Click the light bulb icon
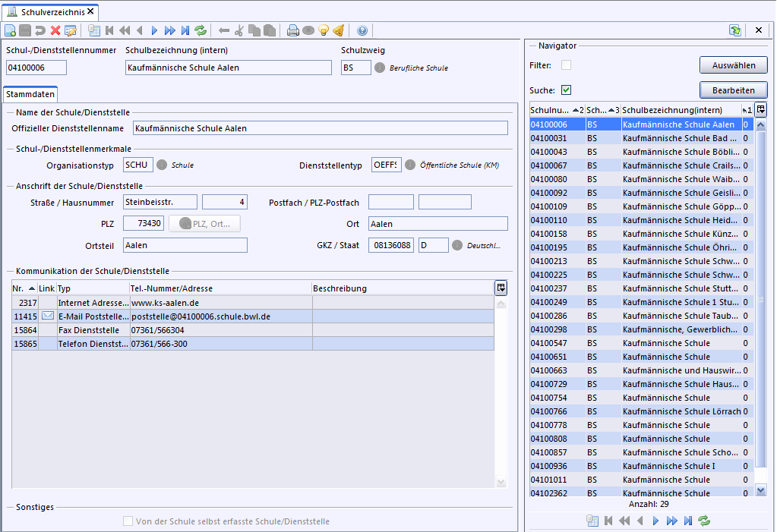The image size is (777, 532). [324, 30]
